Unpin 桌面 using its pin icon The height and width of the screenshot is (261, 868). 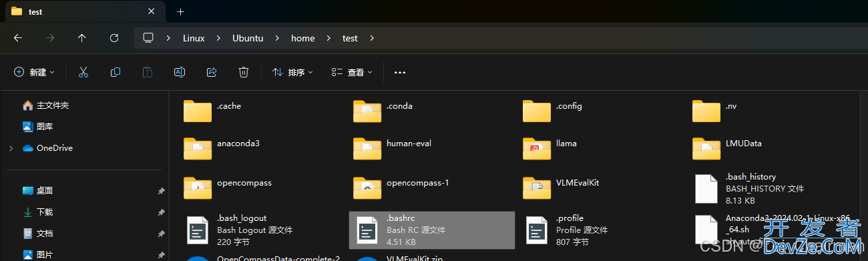click(x=161, y=191)
